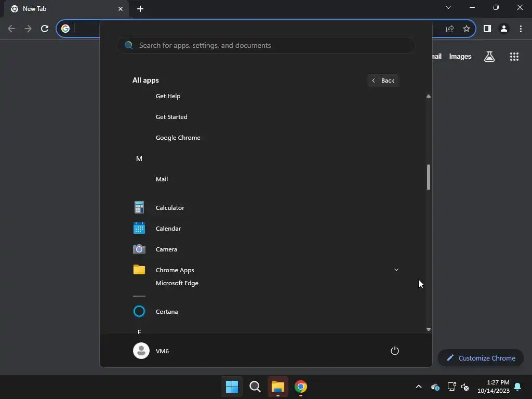Open Chrome's tab search dropdown arrow
The height and width of the screenshot is (399, 532).
click(x=448, y=7)
